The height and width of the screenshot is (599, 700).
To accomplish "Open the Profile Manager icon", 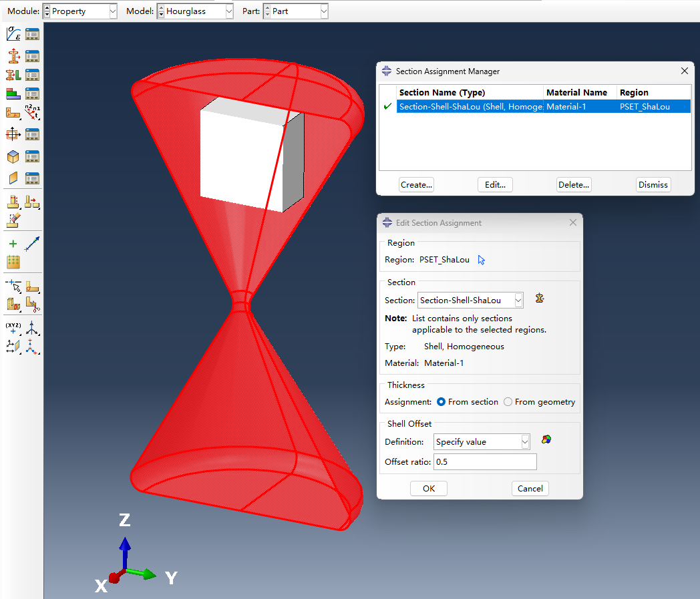I will (x=32, y=134).
